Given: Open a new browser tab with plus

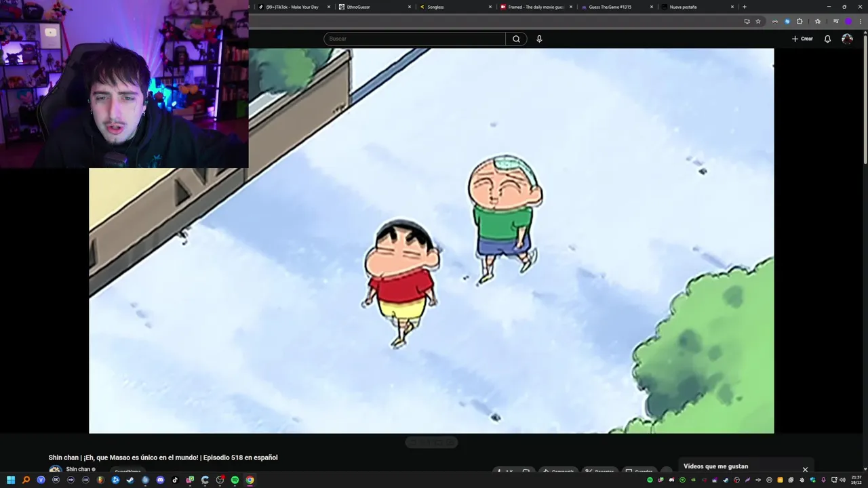Looking at the screenshot, I should pos(745,7).
